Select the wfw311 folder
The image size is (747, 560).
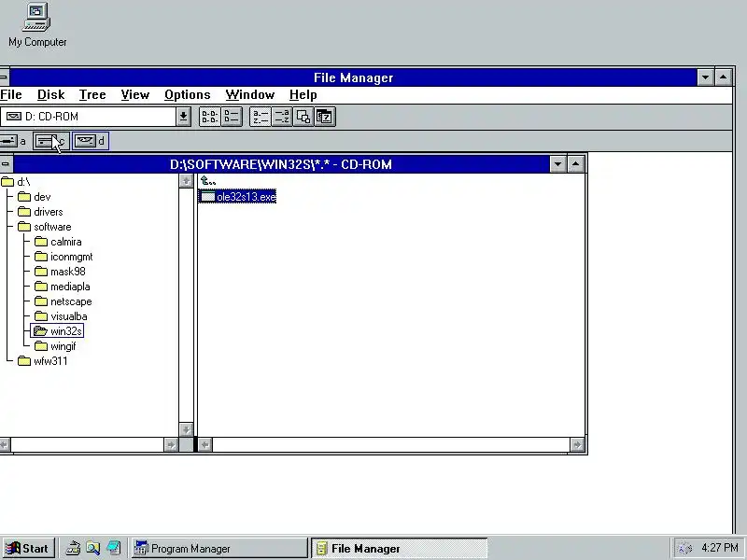click(42, 361)
